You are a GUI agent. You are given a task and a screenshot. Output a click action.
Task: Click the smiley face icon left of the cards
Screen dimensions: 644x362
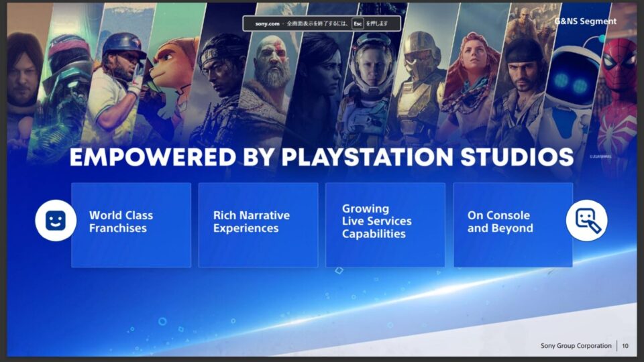(56, 221)
